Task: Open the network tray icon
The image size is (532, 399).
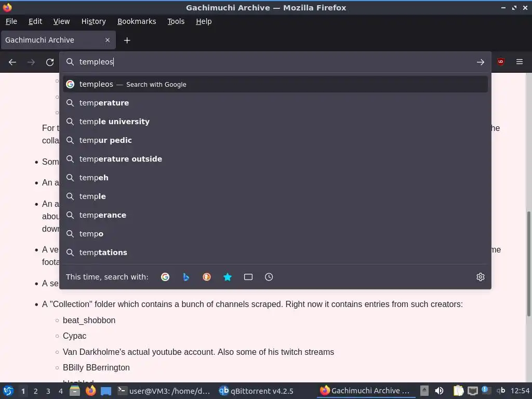Action: 473,391
